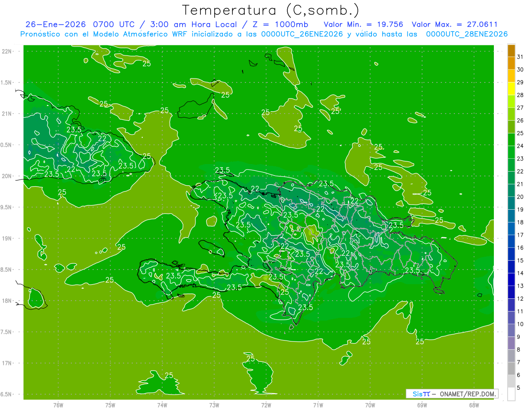Click the legend swatch between 25 and 26

[x=511, y=127]
